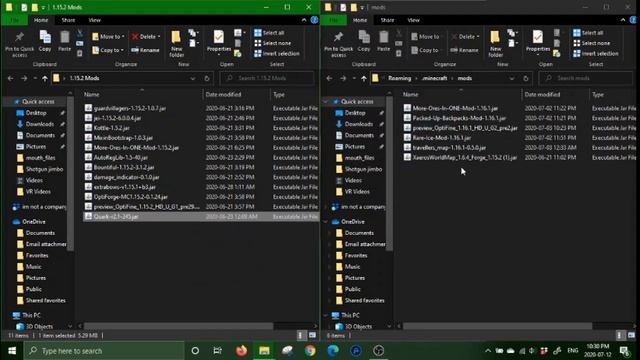Go up one folder in left window
Viewport: 640px width, 360px height.
click(45, 78)
